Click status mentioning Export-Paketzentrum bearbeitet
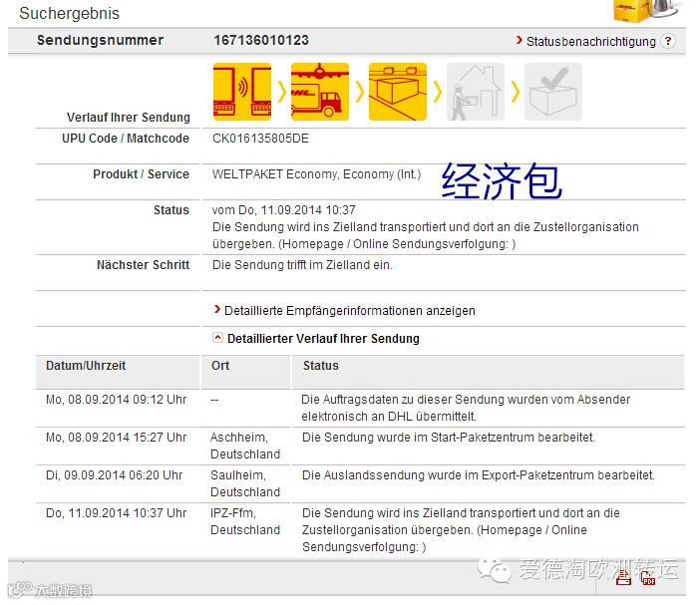The width and height of the screenshot is (700, 605). 478,475
